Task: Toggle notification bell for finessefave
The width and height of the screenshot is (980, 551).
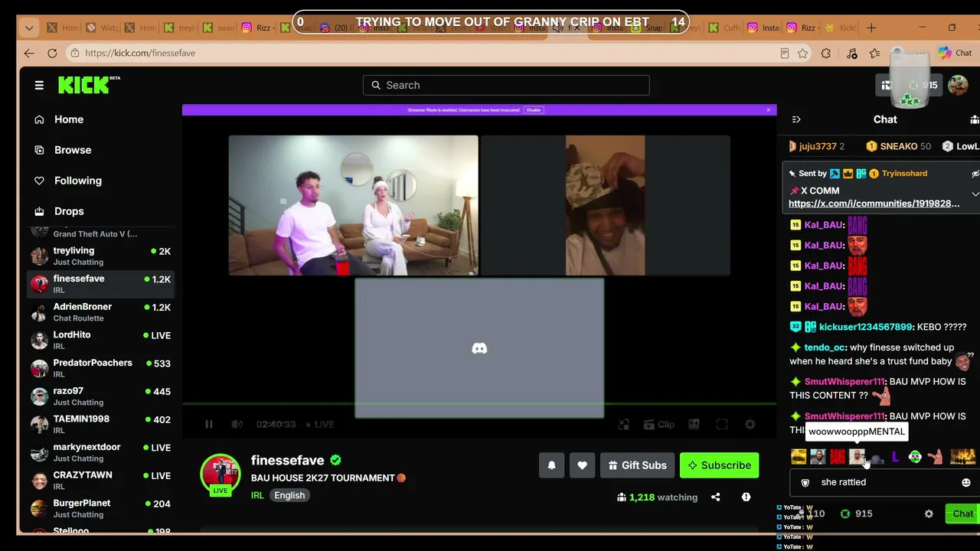Action: (x=551, y=465)
